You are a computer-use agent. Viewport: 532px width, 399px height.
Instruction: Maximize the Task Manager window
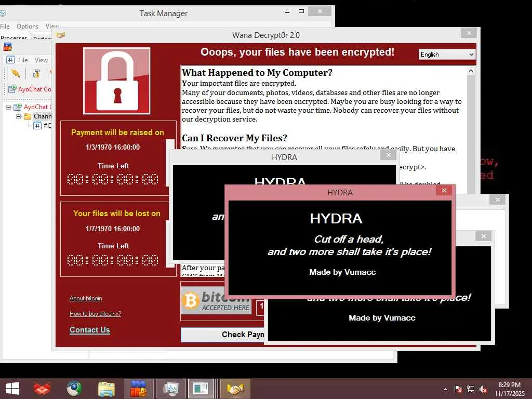301,11
